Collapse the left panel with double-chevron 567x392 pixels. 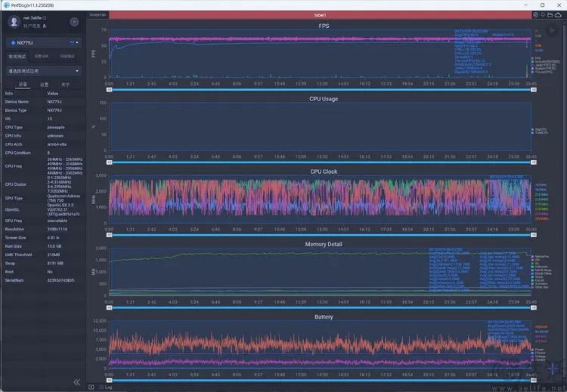pos(77,382)
